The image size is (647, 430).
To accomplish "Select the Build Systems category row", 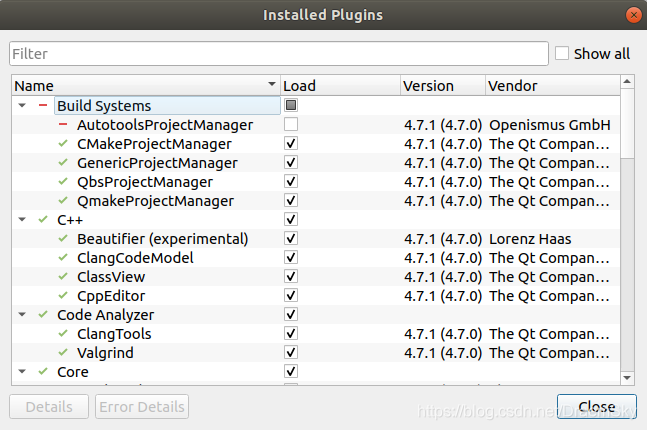I will tap(316, 106).
